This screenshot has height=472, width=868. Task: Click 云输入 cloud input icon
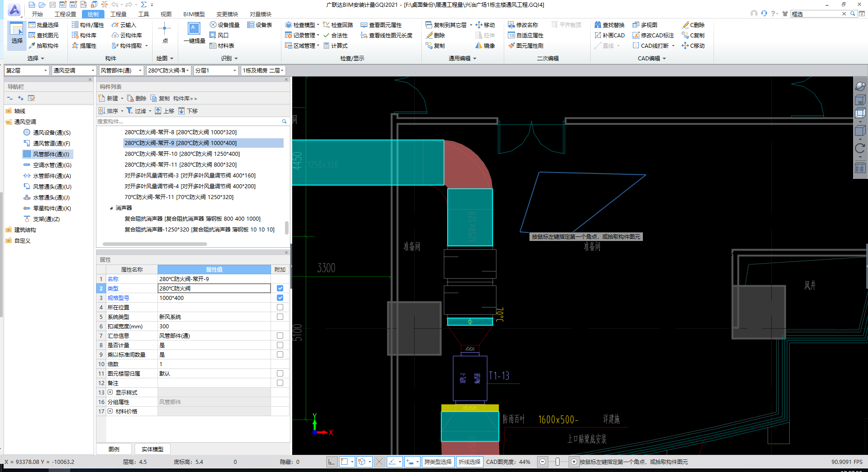124,25
